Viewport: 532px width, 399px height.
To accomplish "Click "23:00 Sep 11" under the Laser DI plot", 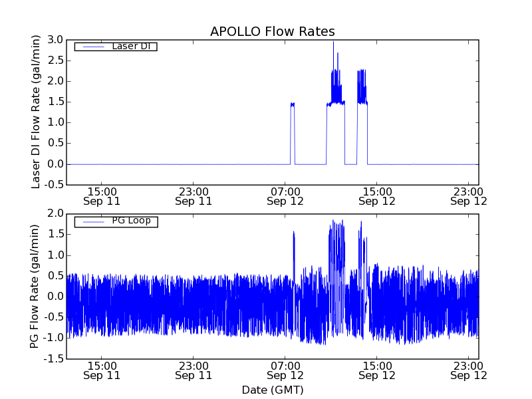I will (x=194, y=196).
